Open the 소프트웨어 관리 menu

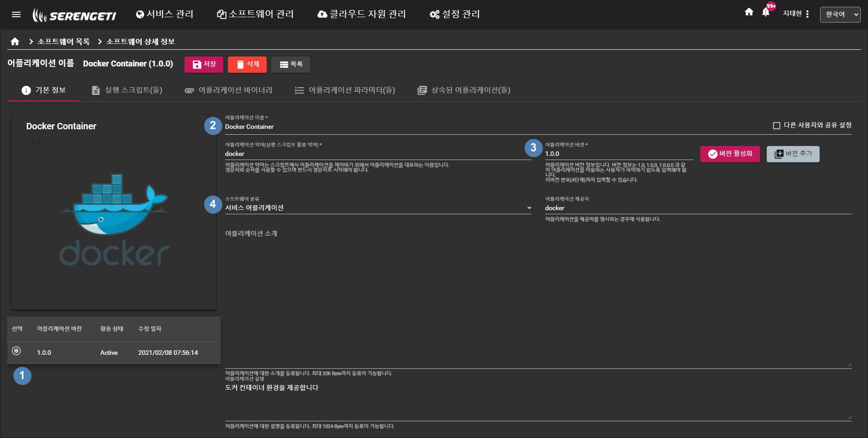pos(255,14)
